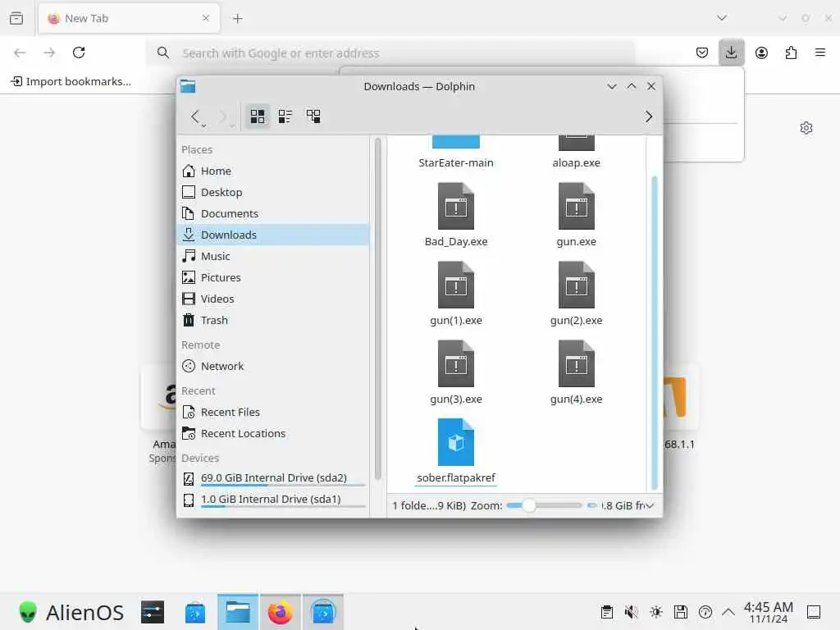Go forward in Firefox
Screen dimensions: 840x630
pos(49,52)
